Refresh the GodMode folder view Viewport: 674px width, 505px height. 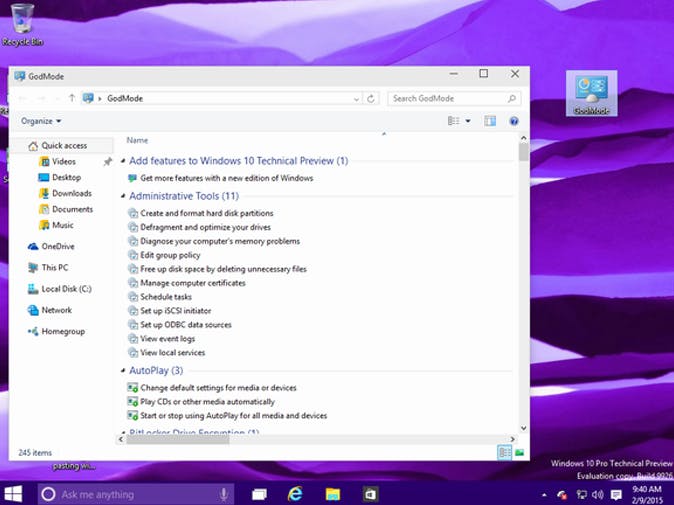pyautogui.click(x=371, y=98)
